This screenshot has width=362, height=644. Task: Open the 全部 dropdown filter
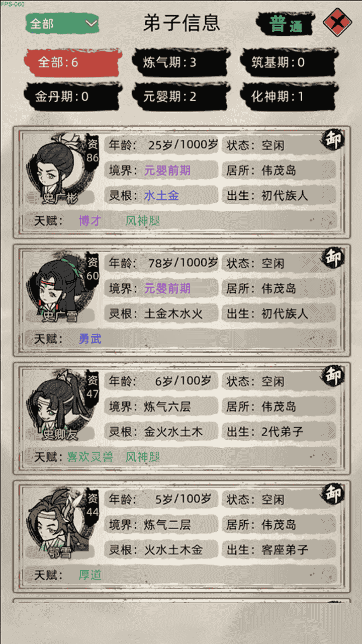coord(62,23)
